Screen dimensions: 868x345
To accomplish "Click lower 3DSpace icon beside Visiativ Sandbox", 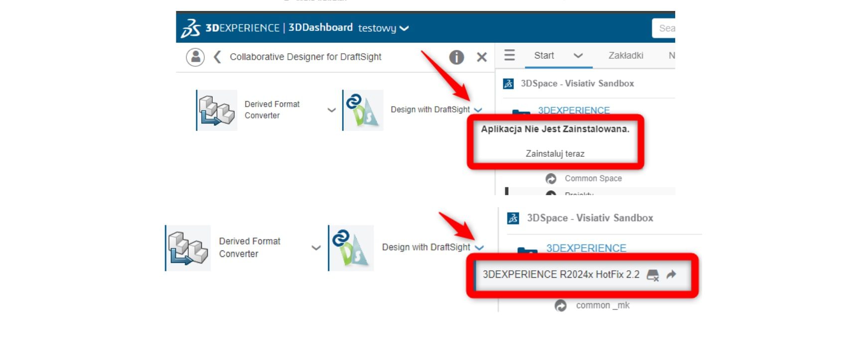I will coord(513,218).
